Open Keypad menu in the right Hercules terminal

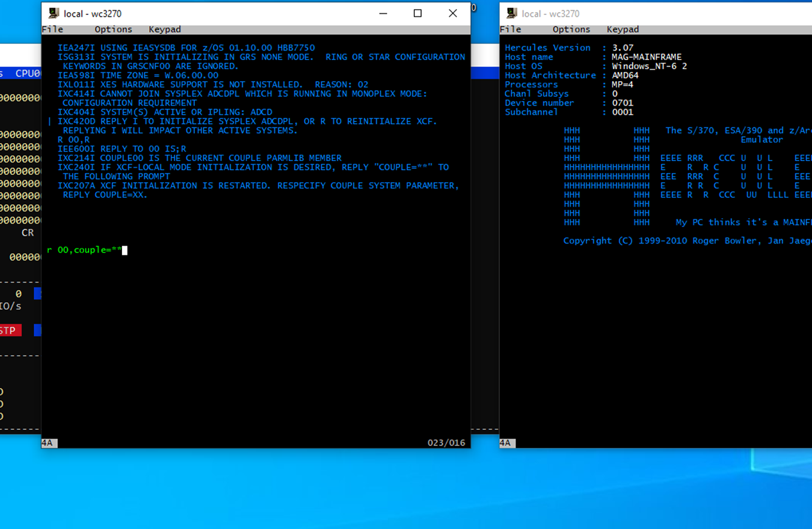click(x=623, y=29)
